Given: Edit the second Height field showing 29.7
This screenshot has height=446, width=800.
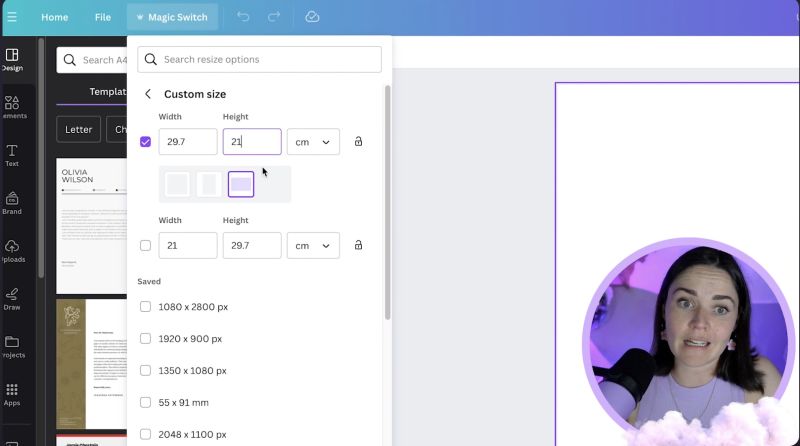Looking at the screenshot, I should pyautogui.click(x=252, y=245).
